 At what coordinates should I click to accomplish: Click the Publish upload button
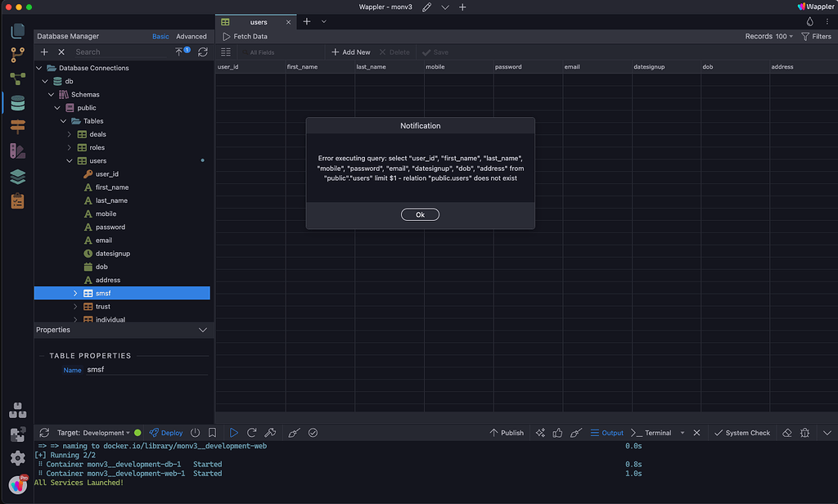(507, 433)
